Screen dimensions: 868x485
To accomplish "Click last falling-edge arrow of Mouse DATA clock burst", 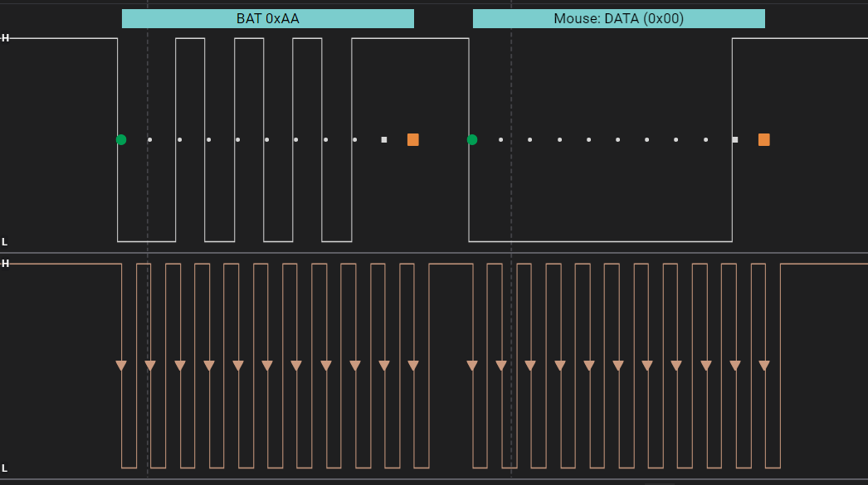I will tap(764, 366).
